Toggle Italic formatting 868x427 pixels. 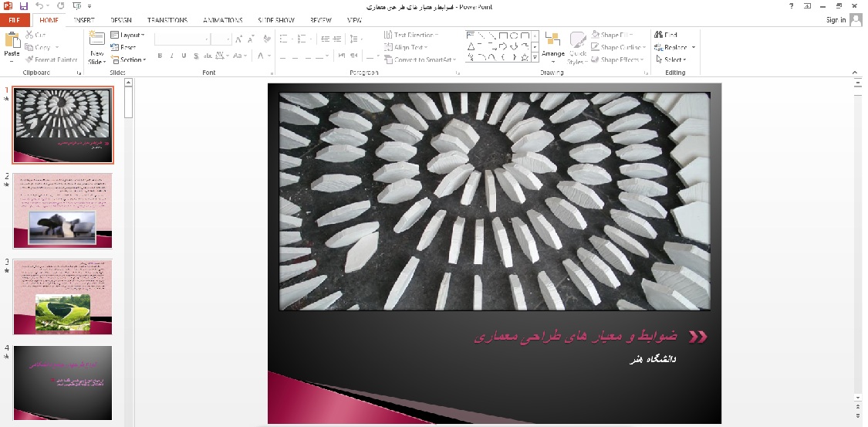(172, 56)
